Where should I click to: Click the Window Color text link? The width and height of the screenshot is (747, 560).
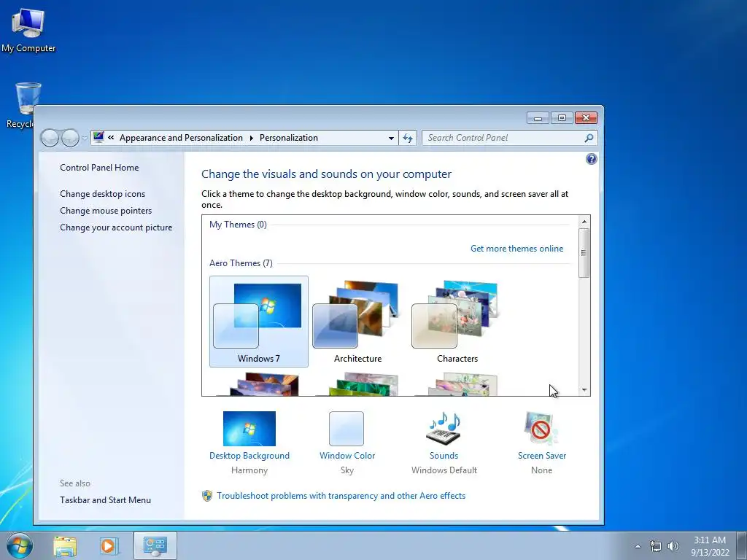347,456
